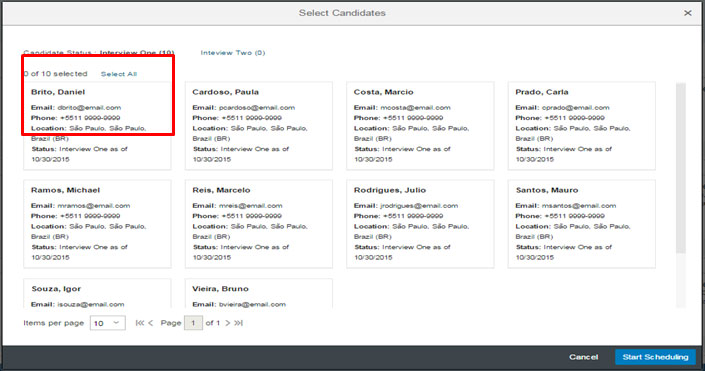Screen dimensions: 705x371
Task: Click the vertical scrollbar of candidate list
Action: click(681, 169)
